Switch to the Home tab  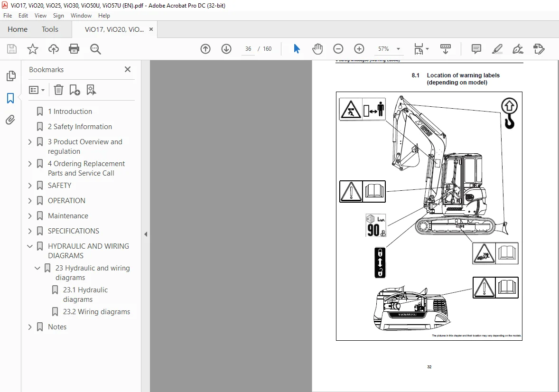[18, 29]
